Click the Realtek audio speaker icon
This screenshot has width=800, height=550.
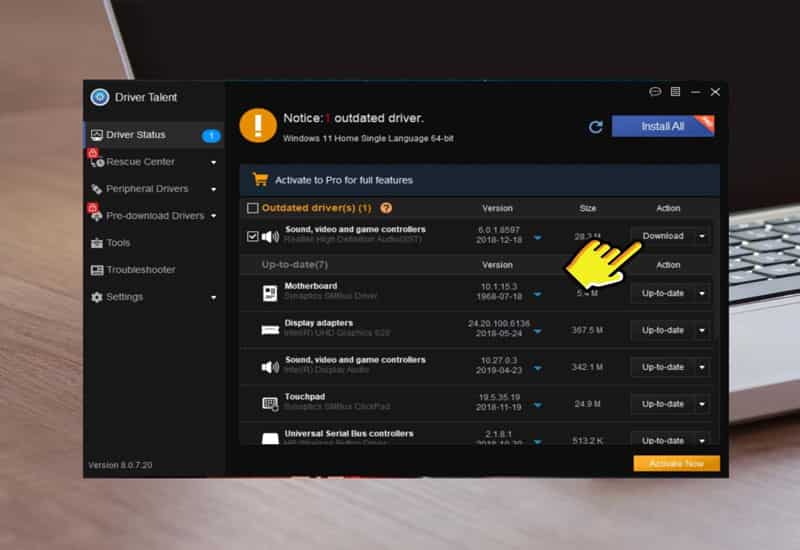(270, 237)
